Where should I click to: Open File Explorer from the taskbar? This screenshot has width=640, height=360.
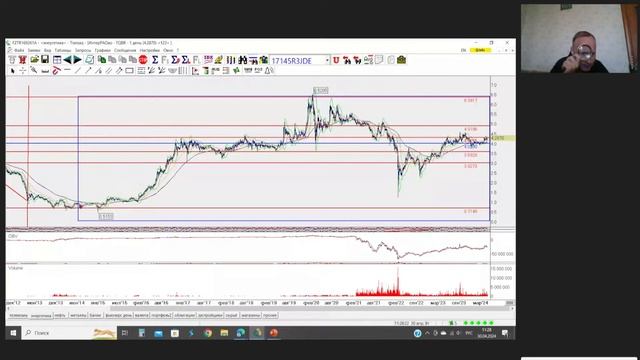[x=224, y=333]
